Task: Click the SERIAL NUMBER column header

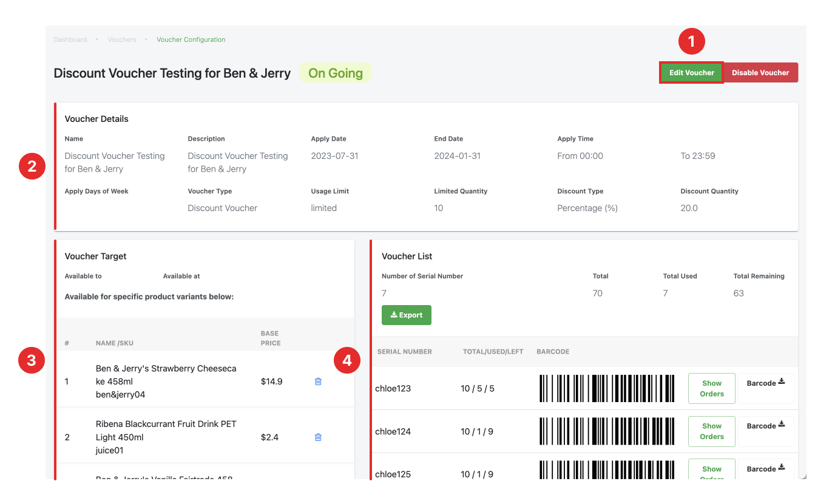Action: coord(405,352)
